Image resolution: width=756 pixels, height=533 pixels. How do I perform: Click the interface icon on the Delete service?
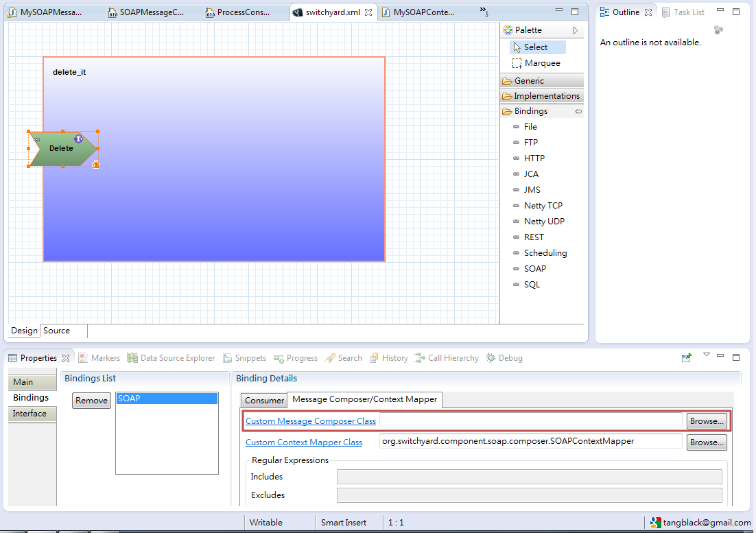tap(79, 139)
